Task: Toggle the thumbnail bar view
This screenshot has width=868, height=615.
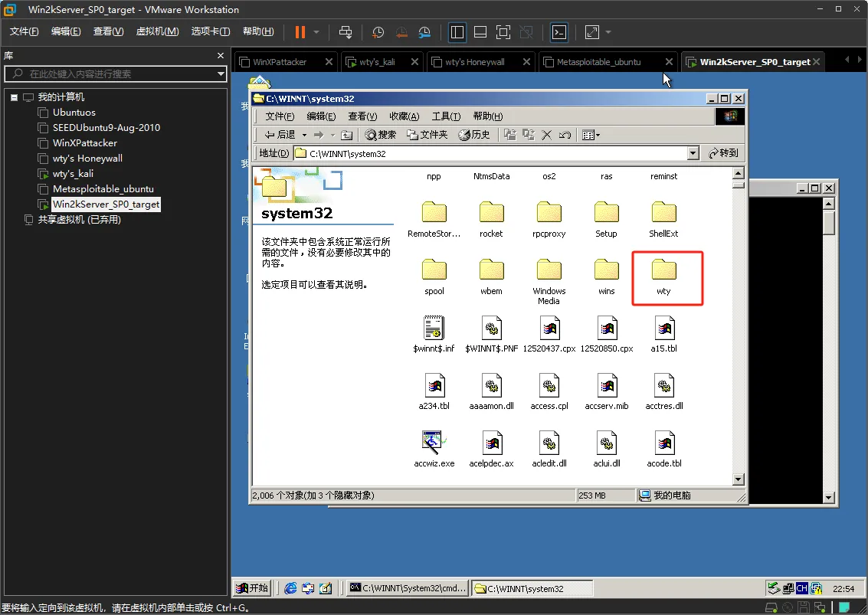Action: pos(480,32)
